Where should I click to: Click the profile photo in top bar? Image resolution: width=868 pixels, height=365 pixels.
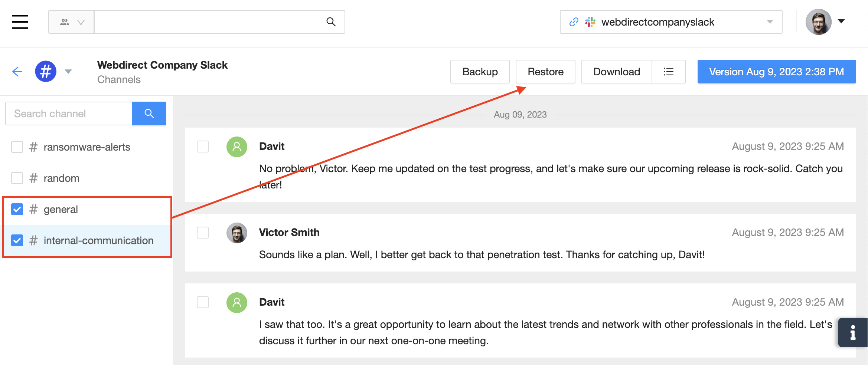coord(818,22)
